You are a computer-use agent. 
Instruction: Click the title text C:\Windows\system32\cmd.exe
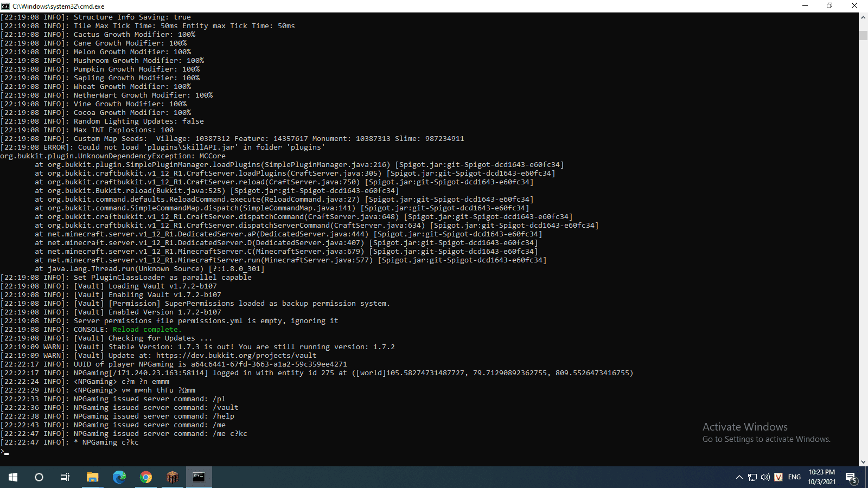[59, 6]
